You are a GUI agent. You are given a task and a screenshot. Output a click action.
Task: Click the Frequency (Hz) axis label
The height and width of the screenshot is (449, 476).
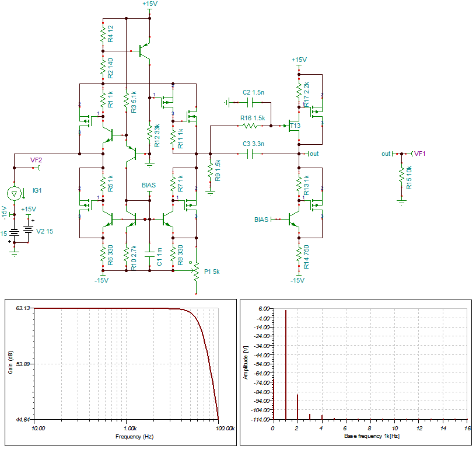pyautogui.click(x=135, y=437)
